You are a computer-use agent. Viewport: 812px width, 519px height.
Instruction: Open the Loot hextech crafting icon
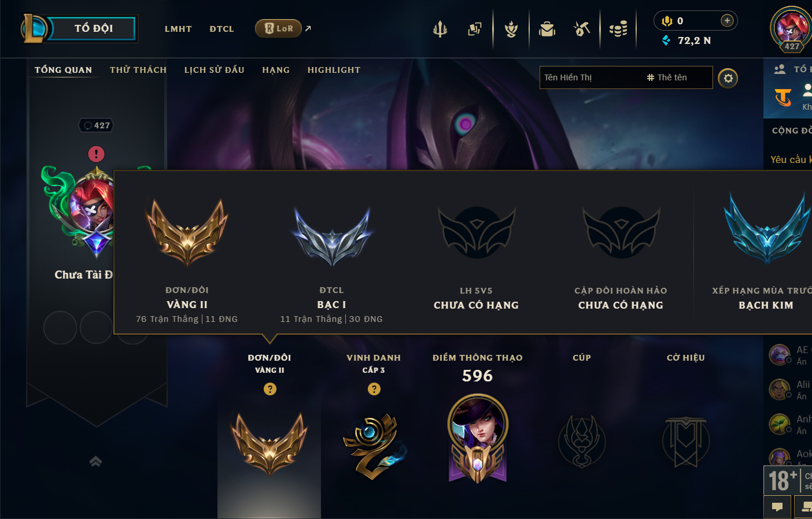[582, 28]
